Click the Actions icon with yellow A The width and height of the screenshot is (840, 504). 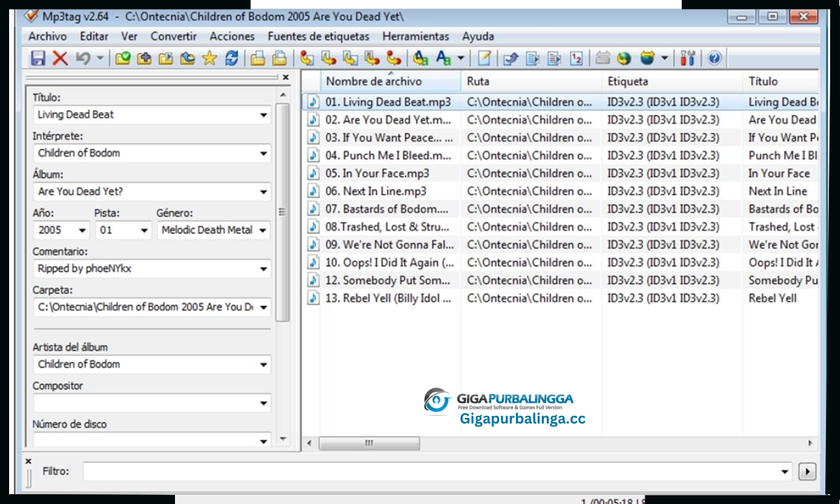(421, 58)
